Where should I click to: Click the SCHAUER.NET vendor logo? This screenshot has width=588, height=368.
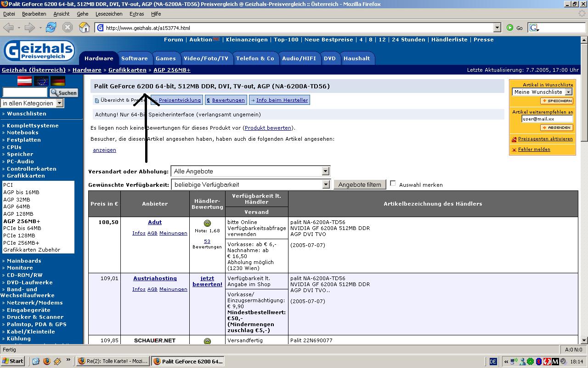155,340
